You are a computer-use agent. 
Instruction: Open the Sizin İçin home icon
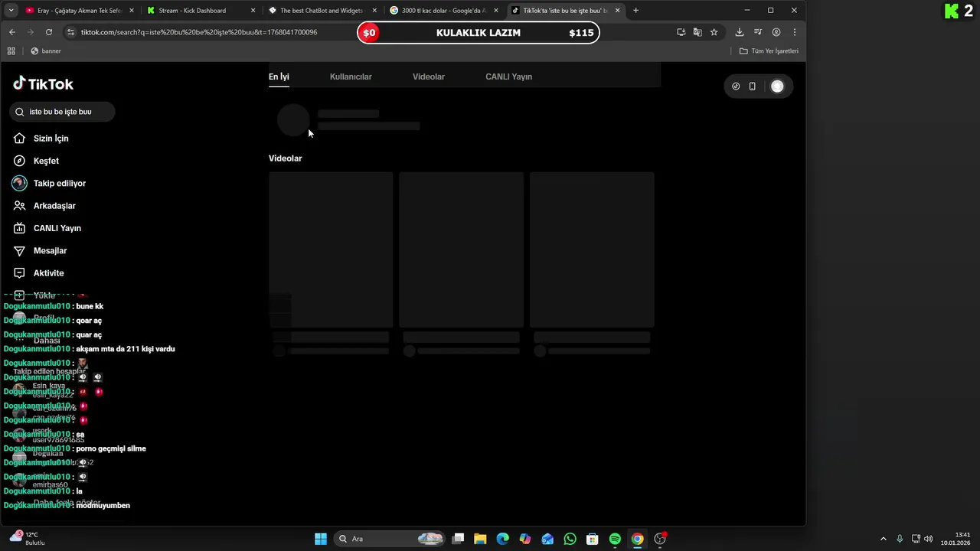click(x=19, y=139)
